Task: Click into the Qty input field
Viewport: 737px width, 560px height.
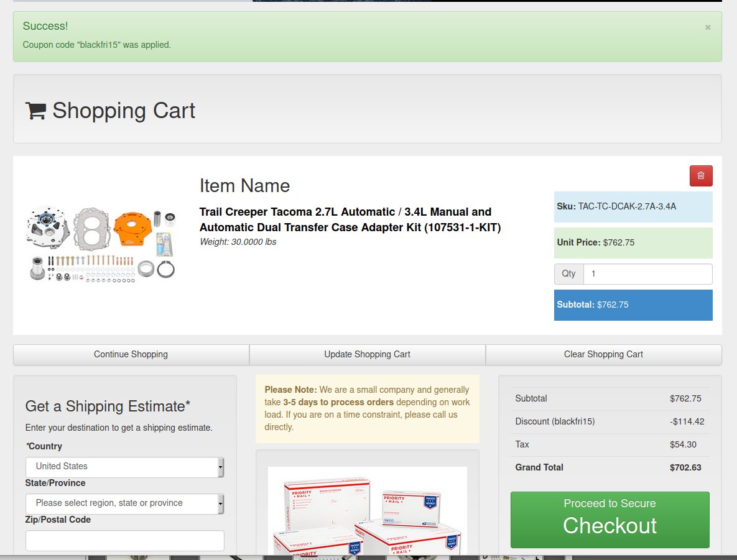Action: 647,274
